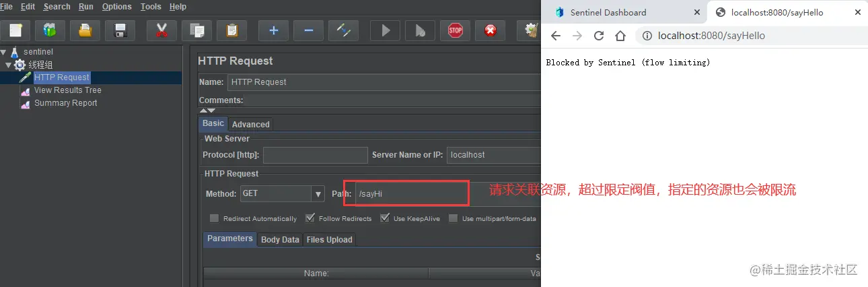Toggle the Use KeepAlive checkbox
The image size is (868, 287).
[x=384, y=218]
